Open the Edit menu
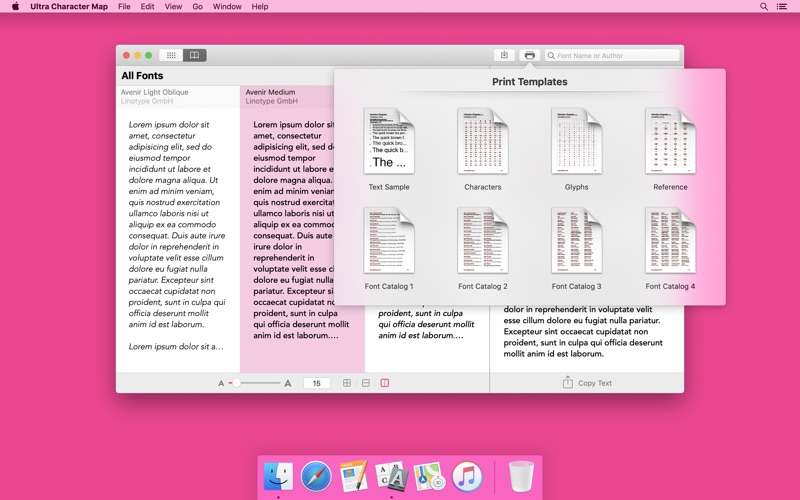Screen dimensions: 800x500 click(x=147, y=7)
